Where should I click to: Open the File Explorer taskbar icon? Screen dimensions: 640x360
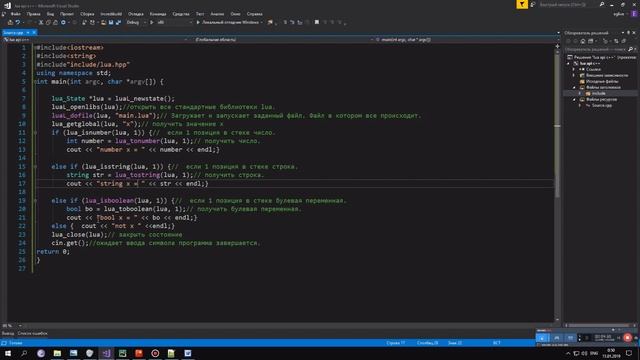57,353
